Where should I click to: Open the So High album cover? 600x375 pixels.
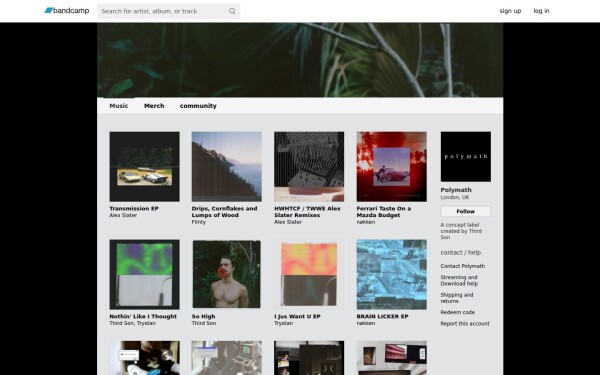(227, 274)
